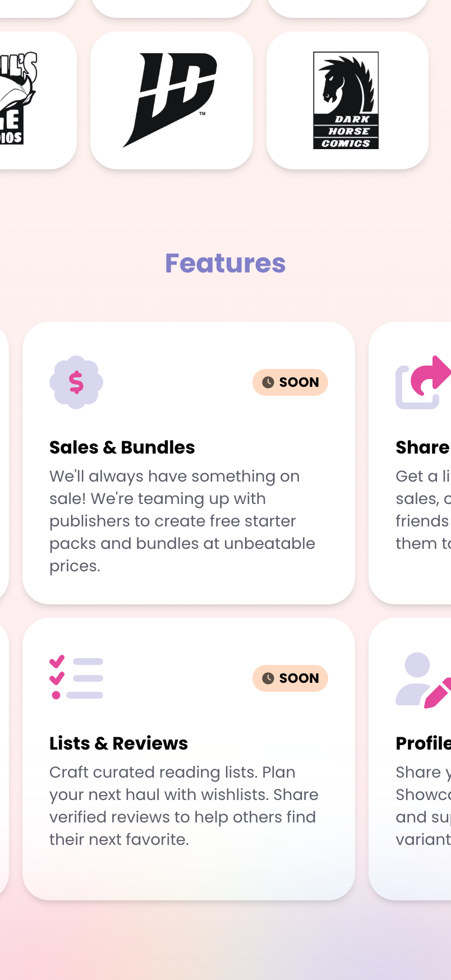Open the Dark Horse Comics logo

tap(346, 100)
